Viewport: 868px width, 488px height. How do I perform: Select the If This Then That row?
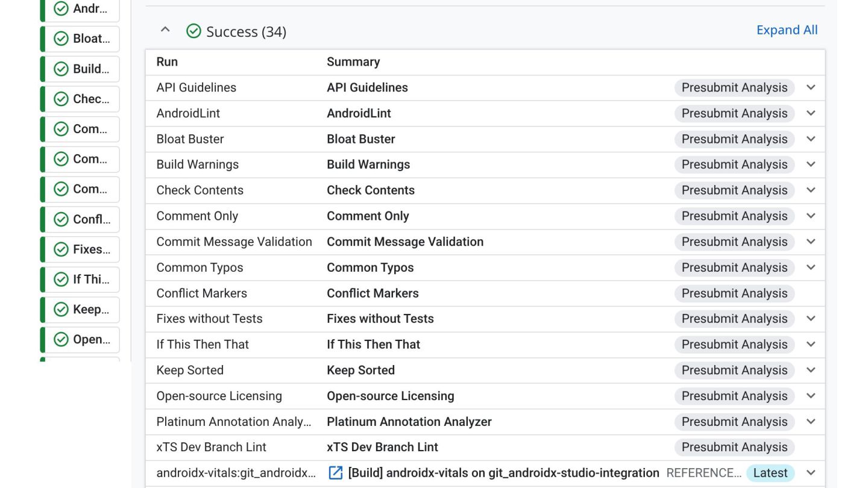tap(203, 345)
